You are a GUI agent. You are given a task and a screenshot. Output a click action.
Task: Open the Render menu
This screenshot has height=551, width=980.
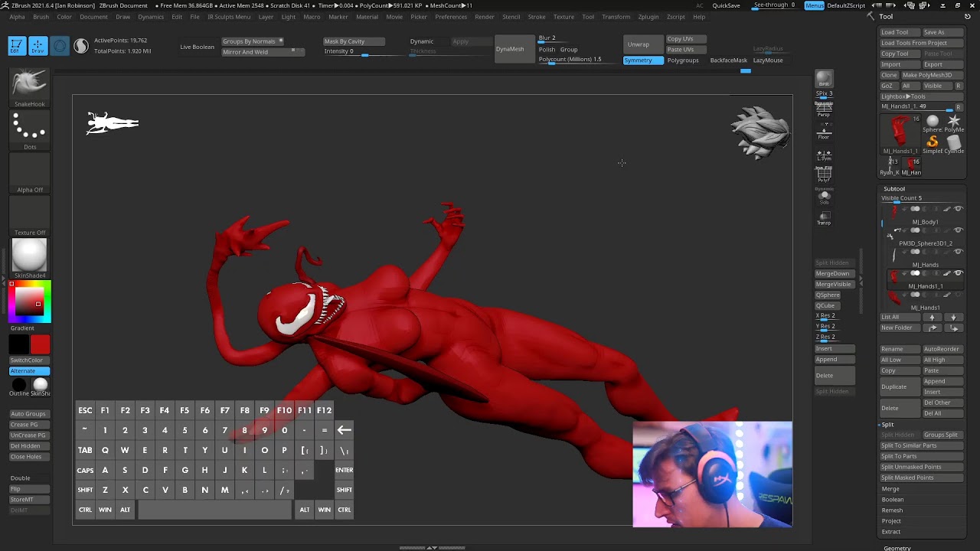[485, 17]
